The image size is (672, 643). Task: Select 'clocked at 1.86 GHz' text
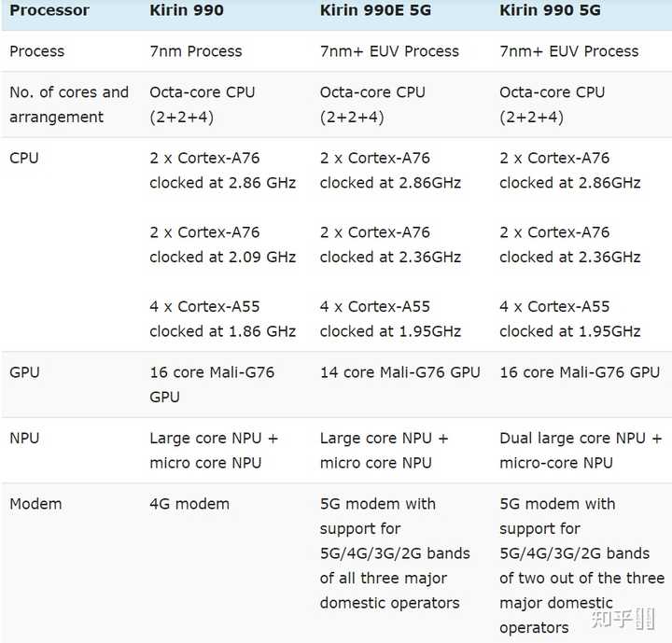[222, 331]
